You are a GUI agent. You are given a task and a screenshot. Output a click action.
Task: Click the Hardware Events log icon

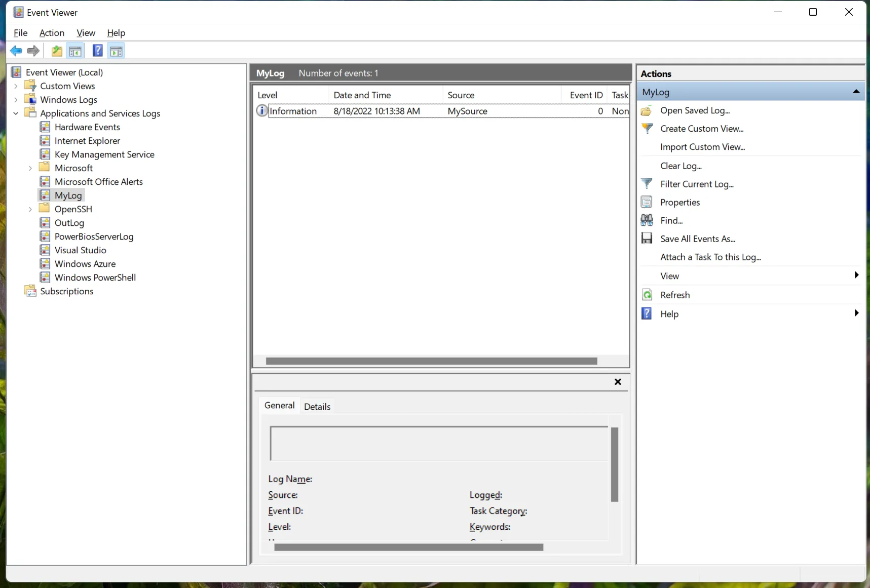45,127
